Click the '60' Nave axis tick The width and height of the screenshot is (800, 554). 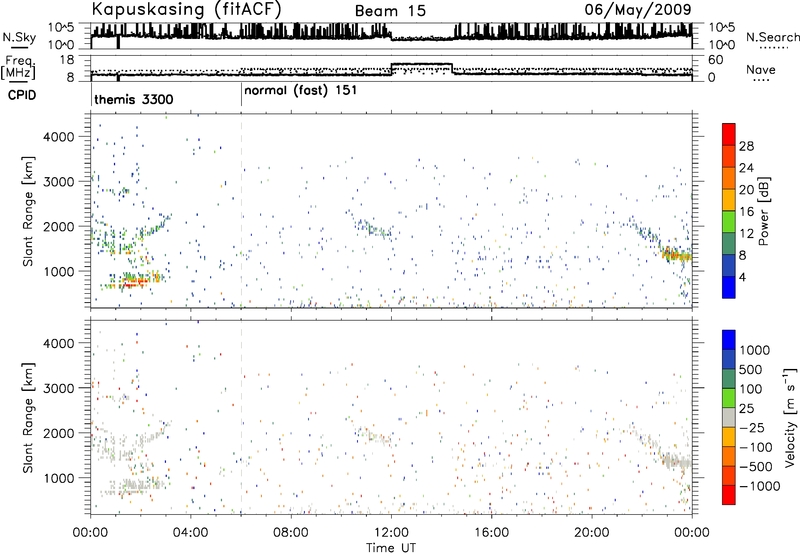pyautogui.click(x=716, y=60)
